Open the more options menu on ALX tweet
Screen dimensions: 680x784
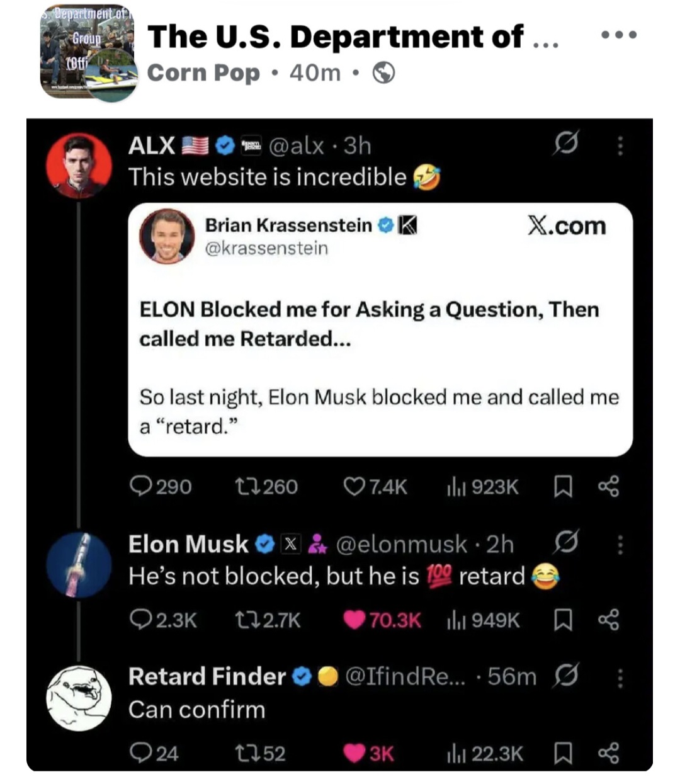[620, 145]
